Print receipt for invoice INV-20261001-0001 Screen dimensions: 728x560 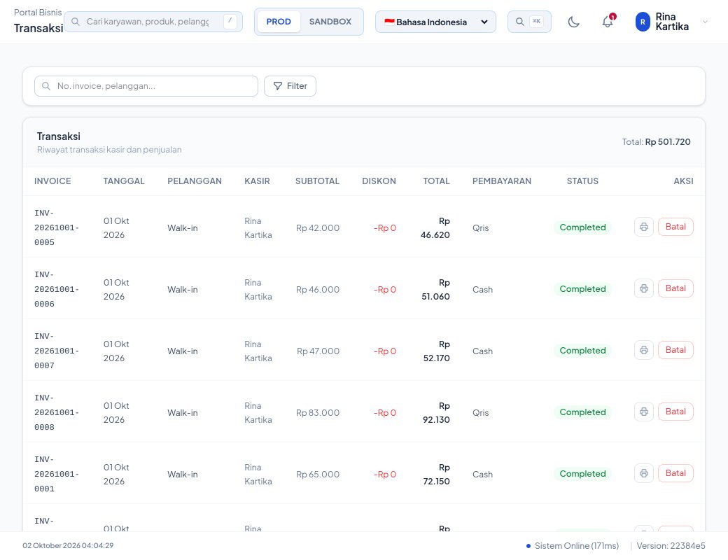tap(644, 473)
